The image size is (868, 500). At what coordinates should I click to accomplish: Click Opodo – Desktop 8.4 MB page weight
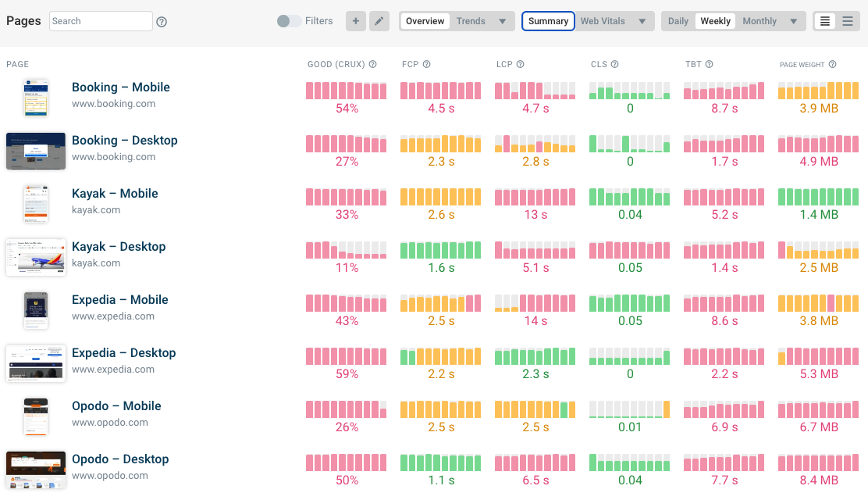(819, 480)
